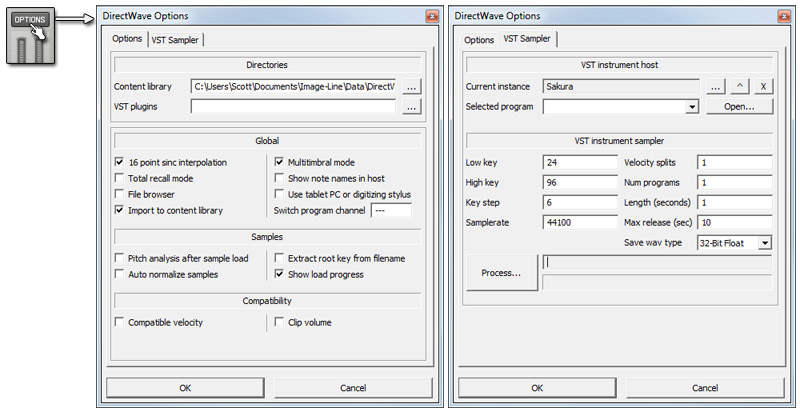Viewport: 800px width, 412px height.
Task: Toggle Show load progress checkbox
Action: pyautogui.click(x=280, y=274)
